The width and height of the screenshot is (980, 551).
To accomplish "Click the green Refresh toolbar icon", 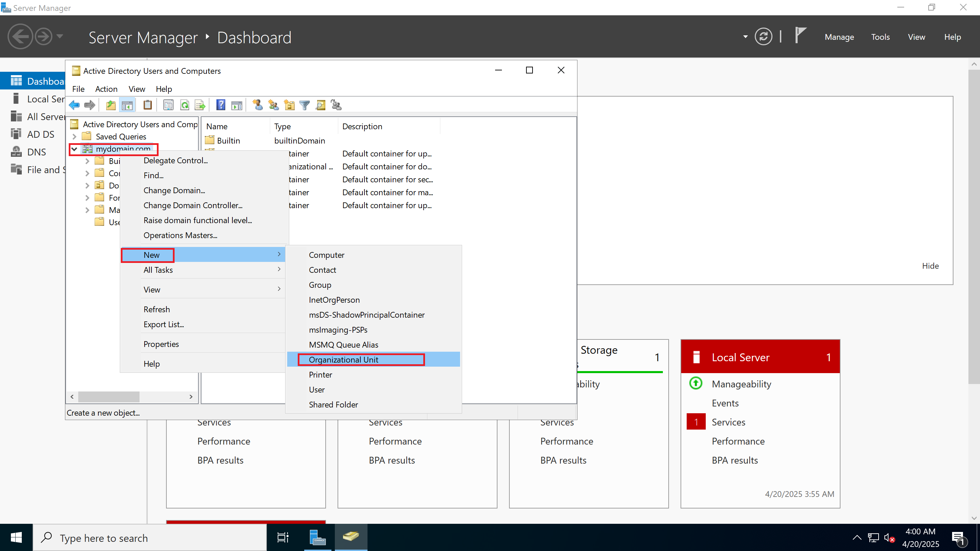I will [184, 105].
